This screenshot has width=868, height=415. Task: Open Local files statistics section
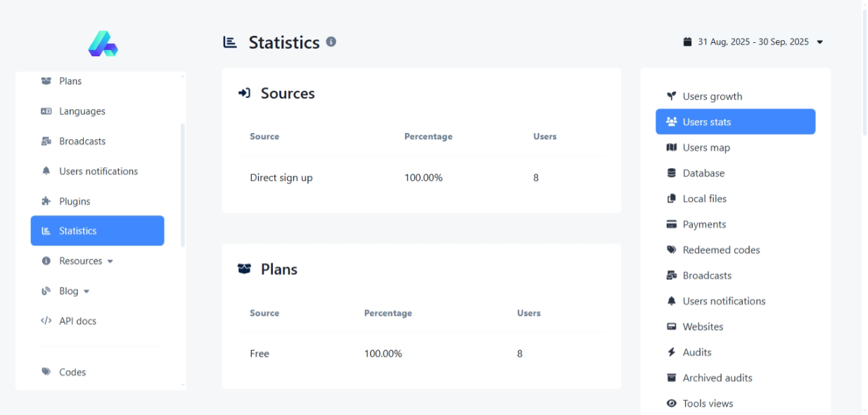tap(704, 199)
